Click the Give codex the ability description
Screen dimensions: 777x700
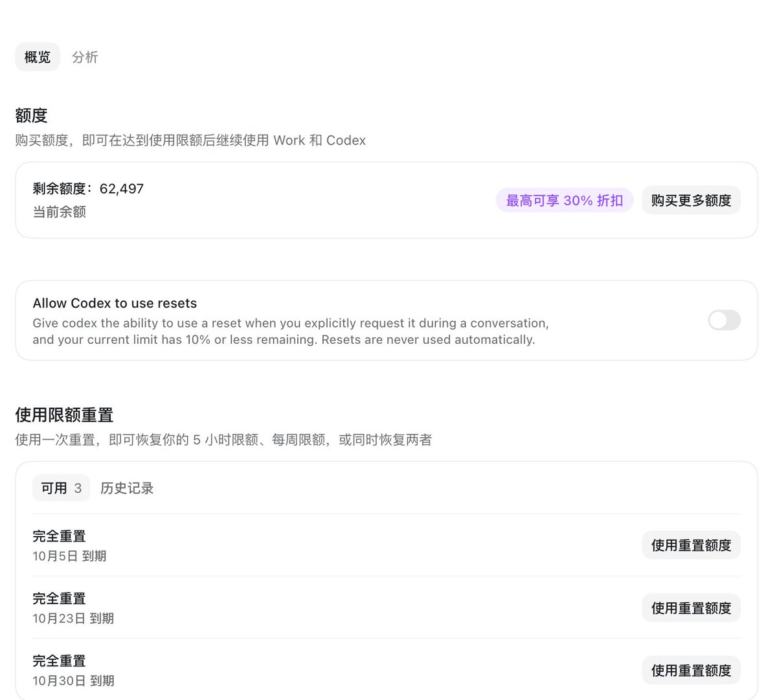[x=291, y=331]
